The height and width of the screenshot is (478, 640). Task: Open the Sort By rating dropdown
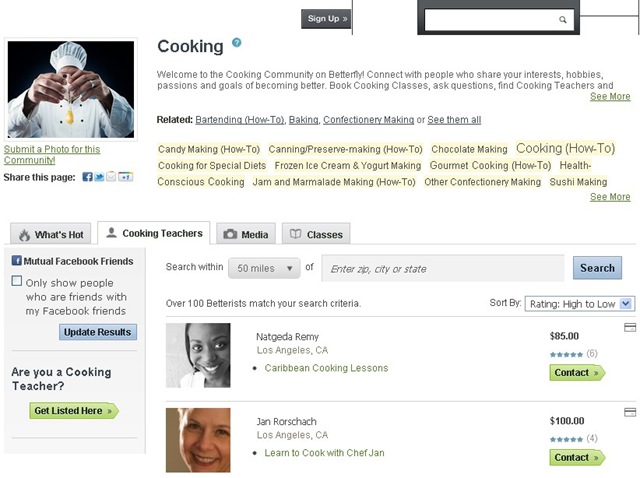tap(580, 304)
